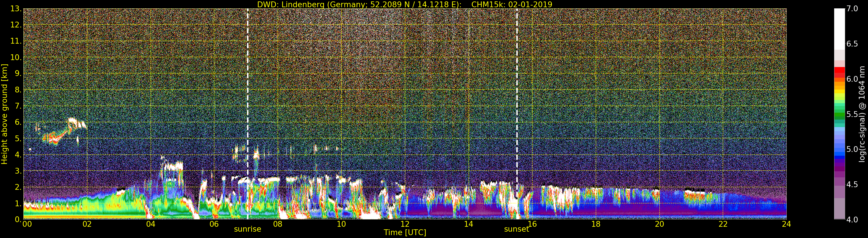868x238 pixels.
Task: Select the "6.0" colorbar tick label
Action: click(852, 79)
